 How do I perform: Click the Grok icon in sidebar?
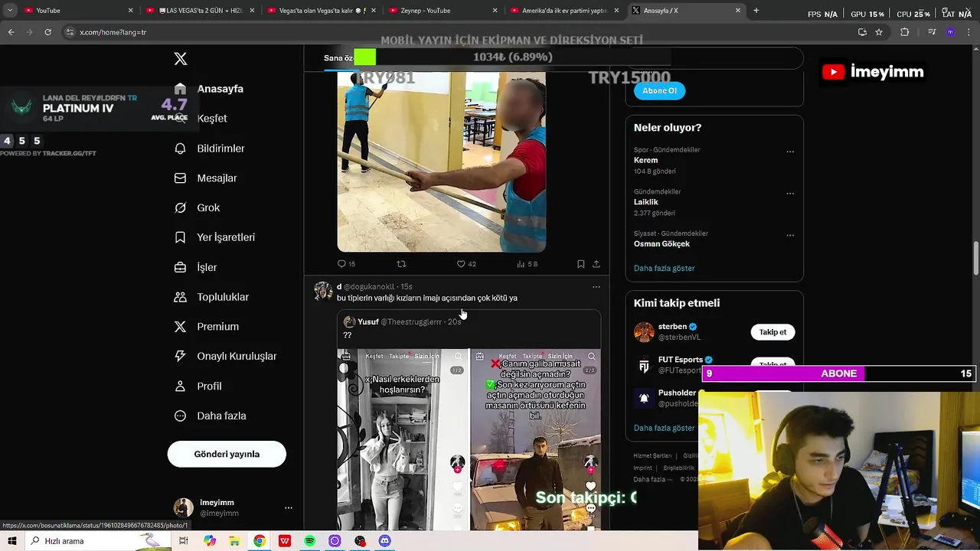(181, 208)
